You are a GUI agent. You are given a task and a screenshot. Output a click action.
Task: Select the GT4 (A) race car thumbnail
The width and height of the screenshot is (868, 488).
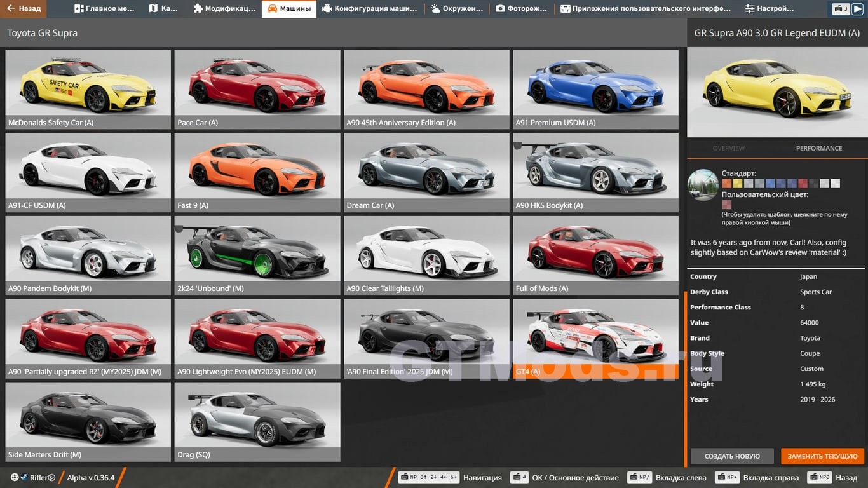(595, 339)
